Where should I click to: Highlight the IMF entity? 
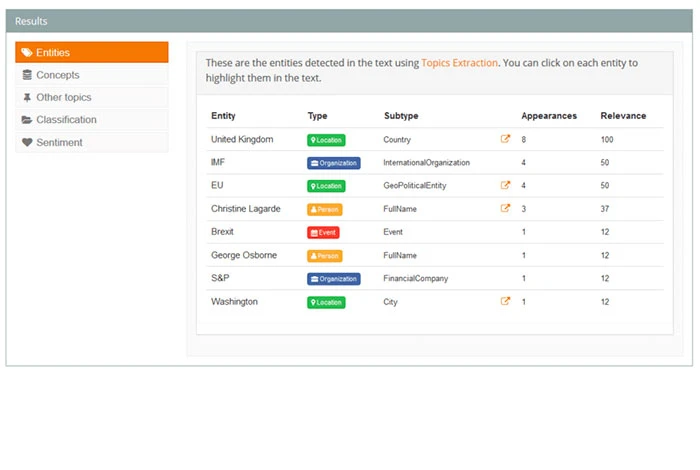coord(218,162)
